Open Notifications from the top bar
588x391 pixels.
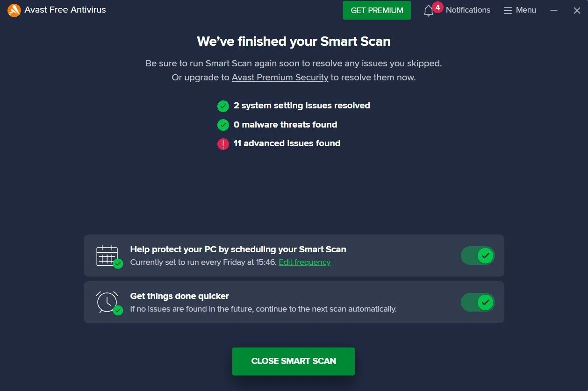[x=467, y=10]
